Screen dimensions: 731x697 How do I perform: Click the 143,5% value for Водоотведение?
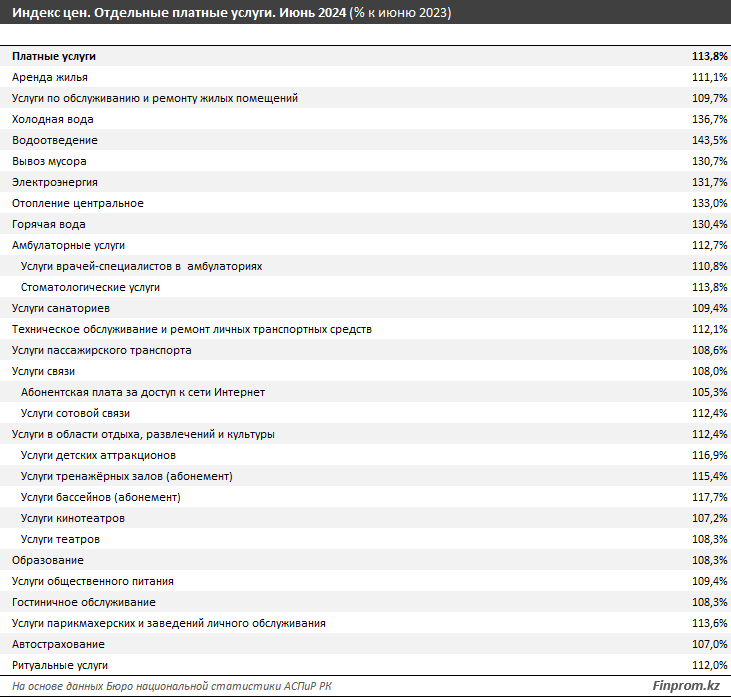pos(709,140)
